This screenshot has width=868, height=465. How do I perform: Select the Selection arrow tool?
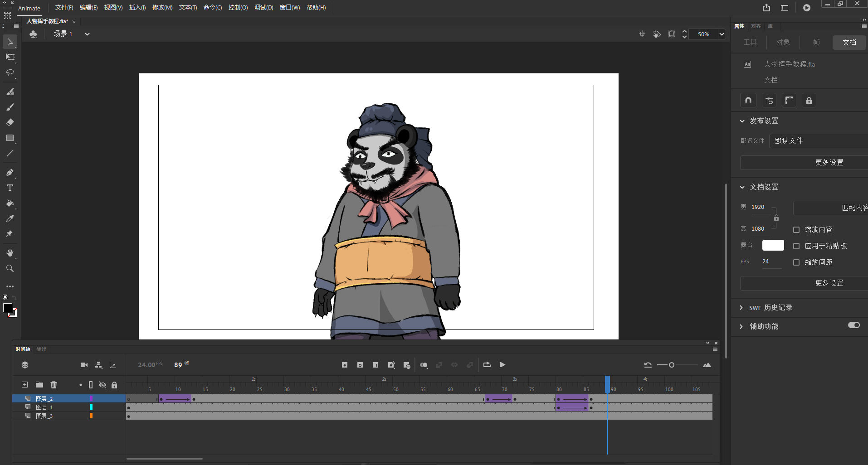point(10,42)
